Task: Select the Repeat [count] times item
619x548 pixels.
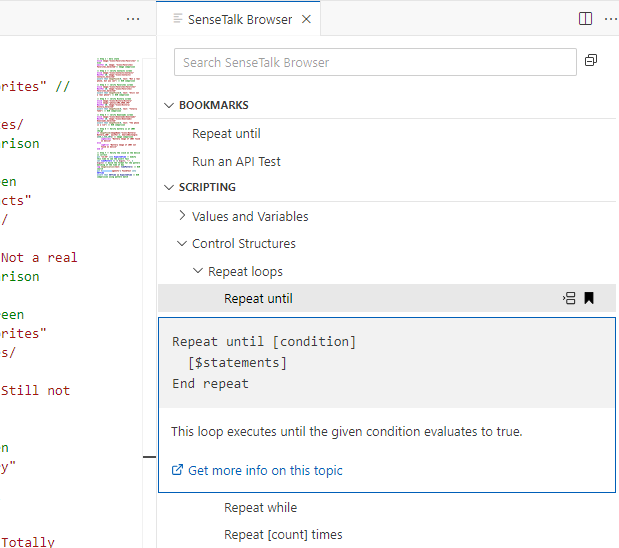Action: click(x=283, y=535)
